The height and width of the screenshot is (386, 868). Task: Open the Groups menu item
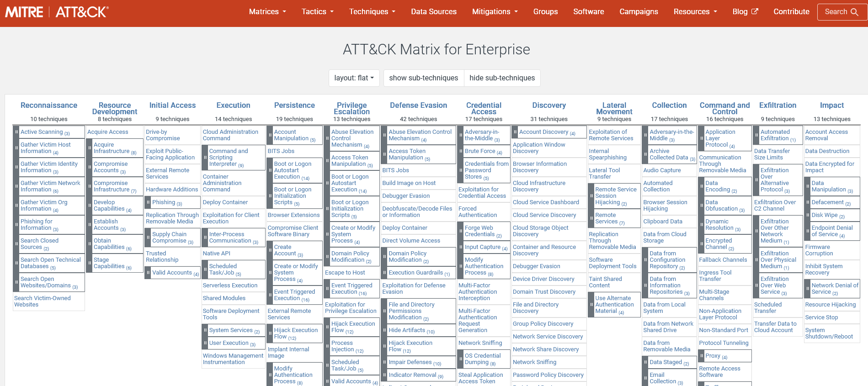pyautogui.click(x=545, y=12)
